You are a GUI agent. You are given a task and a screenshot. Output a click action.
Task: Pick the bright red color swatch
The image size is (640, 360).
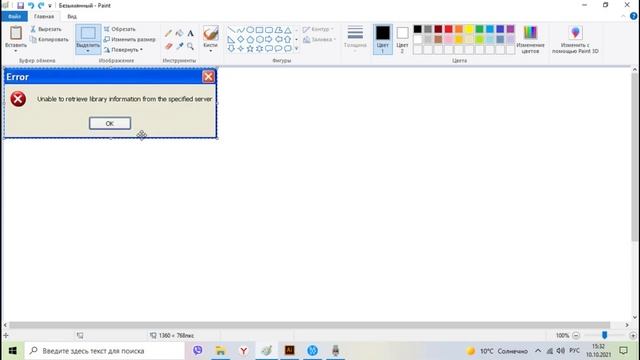(448, 29)
